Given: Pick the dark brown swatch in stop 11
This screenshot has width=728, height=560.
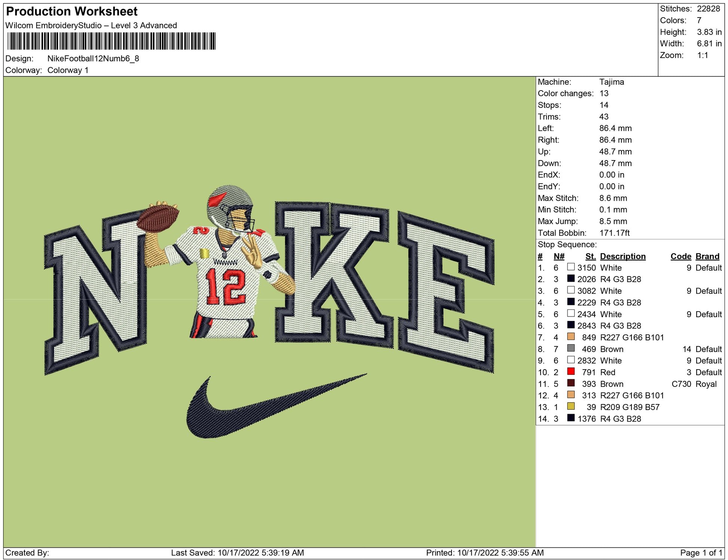Looking at the screenshot, I should pyautogui.click(x=571, y=383).
